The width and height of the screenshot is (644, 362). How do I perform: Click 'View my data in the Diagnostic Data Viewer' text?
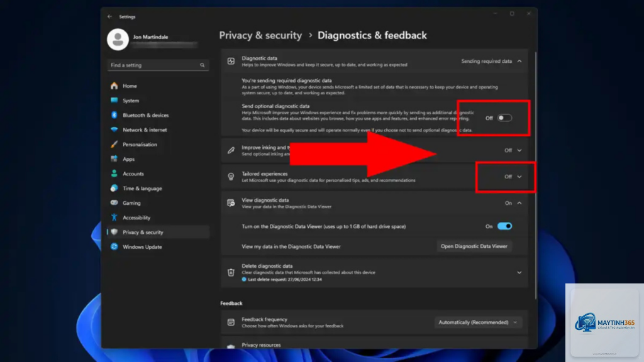coord(291,246)
